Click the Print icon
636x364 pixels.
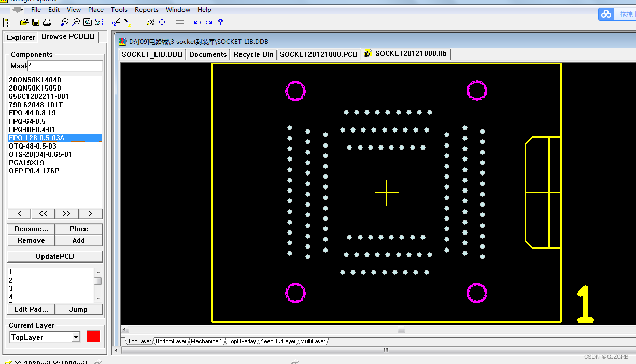point(47,22)
